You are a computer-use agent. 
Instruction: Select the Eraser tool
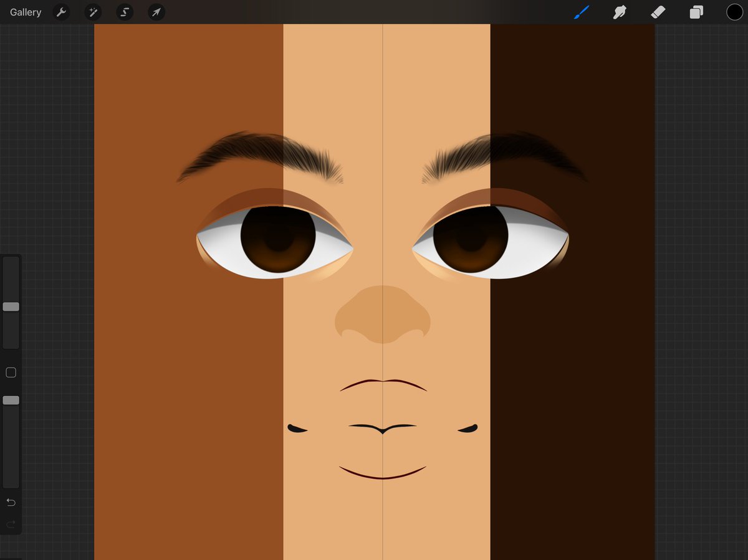click(x=658, y=12)
